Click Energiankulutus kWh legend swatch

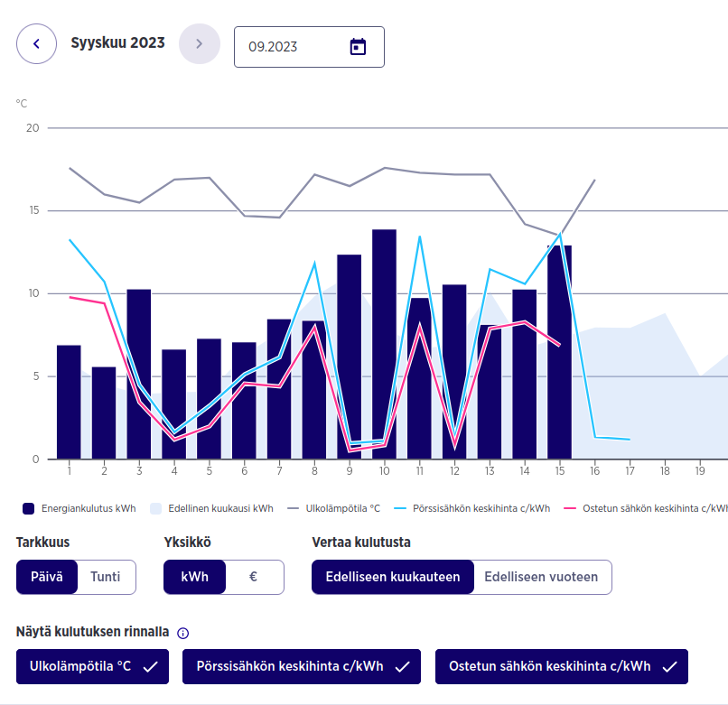pos(28,508)
